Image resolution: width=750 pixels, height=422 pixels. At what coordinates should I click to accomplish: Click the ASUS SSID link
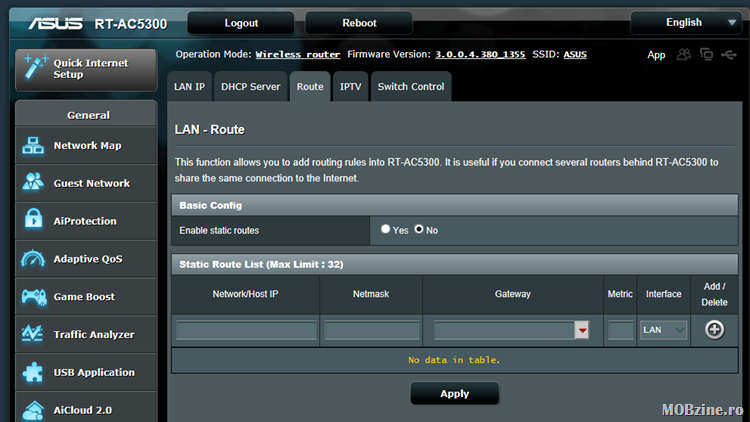tap(575, 55)
